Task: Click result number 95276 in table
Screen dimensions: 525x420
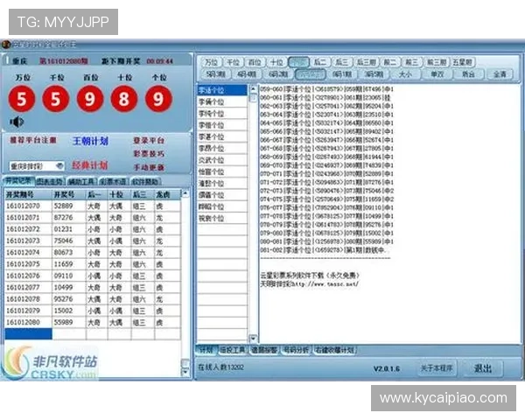Action: [63, 299]
